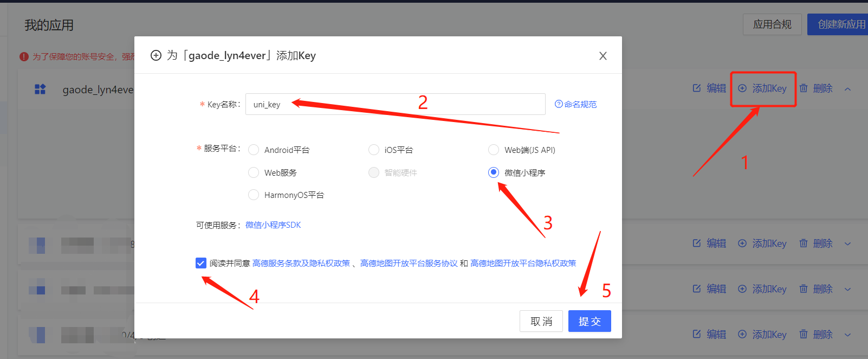Click into the Key名称 input field
Screen dimensions: 868x359
click(x=394, y=104)
